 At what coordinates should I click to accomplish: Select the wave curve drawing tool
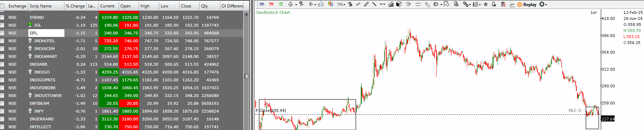coord(358,4)
